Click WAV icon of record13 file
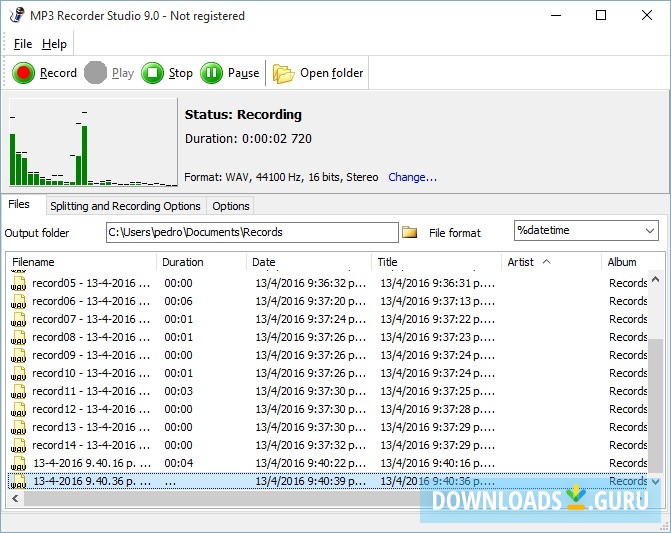Viewport: 671px width, 533px height. 18,427
